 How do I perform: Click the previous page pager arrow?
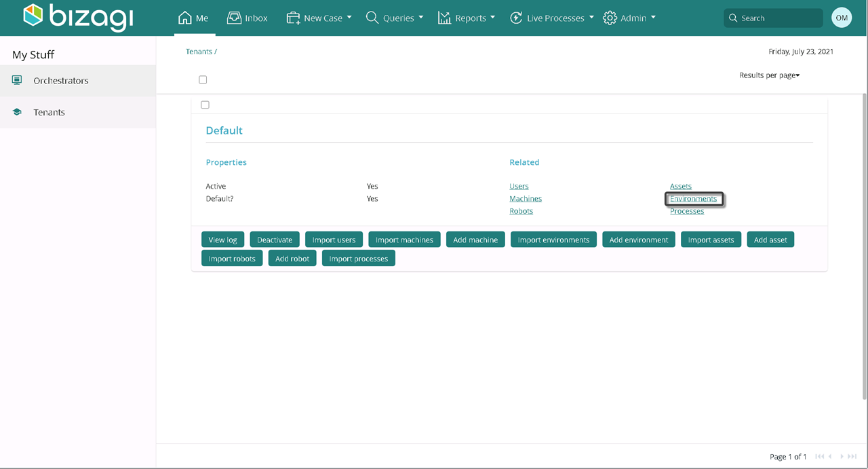coord(830,457)
